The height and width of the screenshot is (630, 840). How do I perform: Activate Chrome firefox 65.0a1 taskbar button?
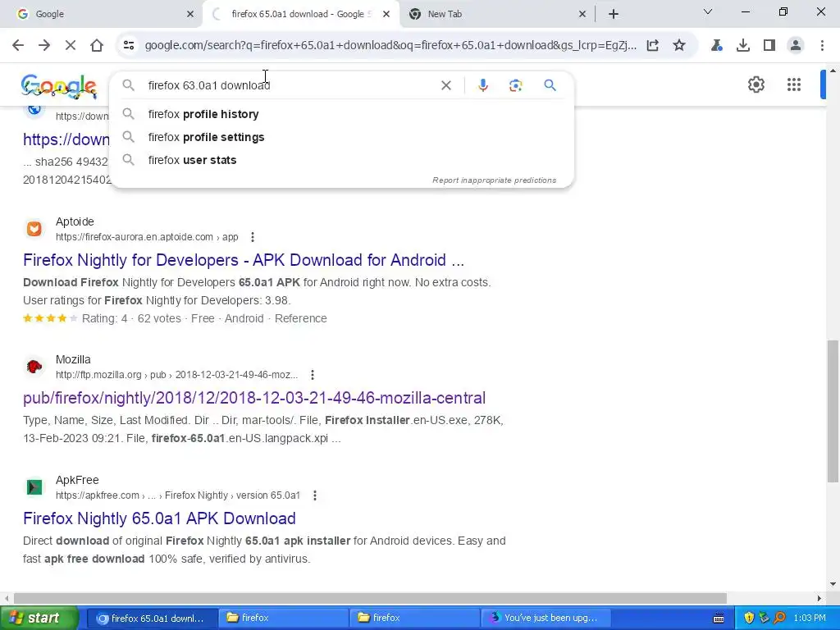coord(152,618)
